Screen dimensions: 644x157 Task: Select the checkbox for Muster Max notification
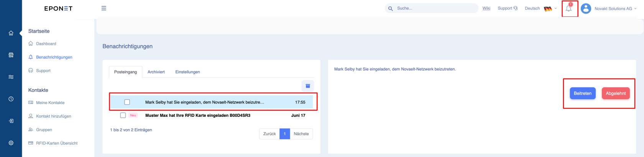123,115
